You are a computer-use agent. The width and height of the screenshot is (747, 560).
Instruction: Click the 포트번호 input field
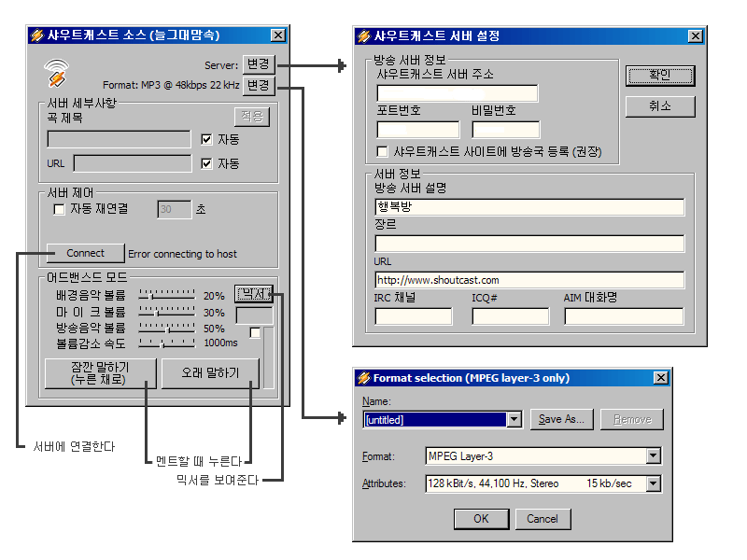click(418, 130)
